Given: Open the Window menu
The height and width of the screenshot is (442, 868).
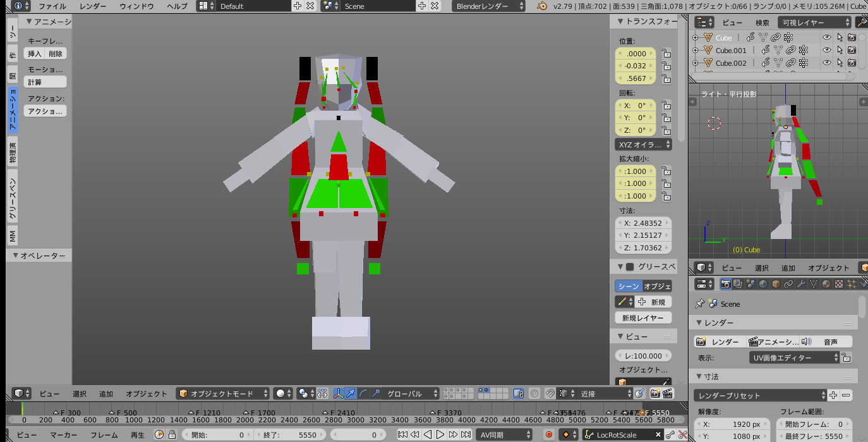Looking at the screenshot, I should [x=136, y=6].
